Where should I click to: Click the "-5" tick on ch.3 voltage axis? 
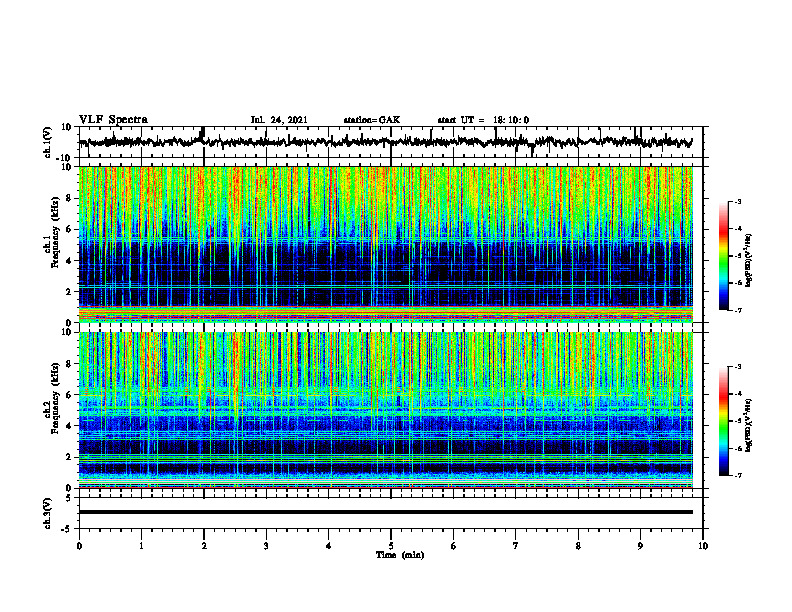point(68,529)
